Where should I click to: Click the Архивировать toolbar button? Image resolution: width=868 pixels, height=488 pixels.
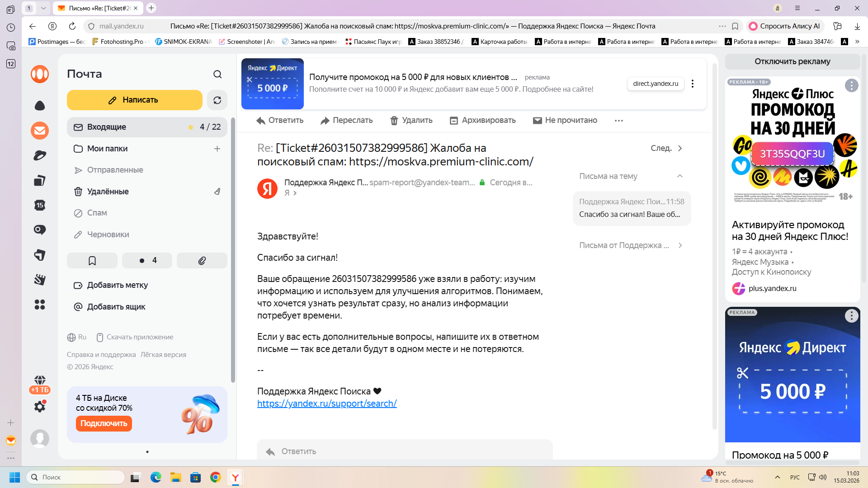click(x=482, y=120)
